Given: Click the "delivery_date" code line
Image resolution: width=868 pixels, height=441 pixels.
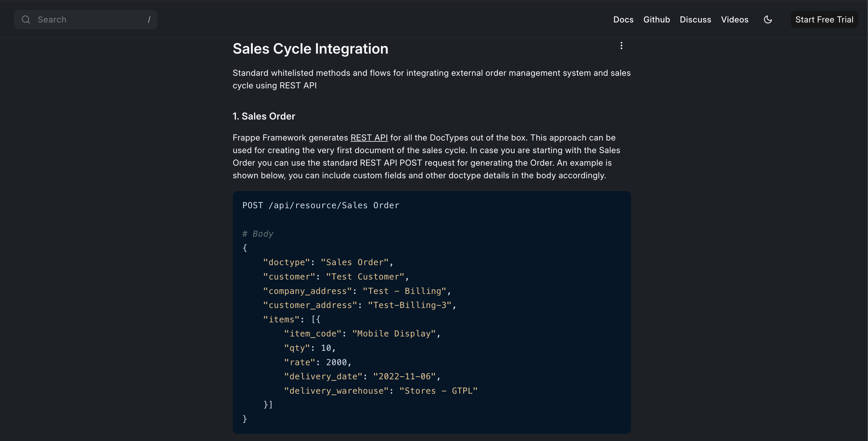Looking at the screenshot, I should tap(362, 376).
